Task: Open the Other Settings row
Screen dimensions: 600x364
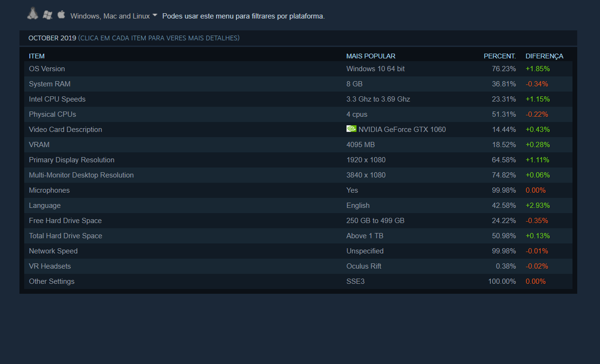Action: pos(298,281)
